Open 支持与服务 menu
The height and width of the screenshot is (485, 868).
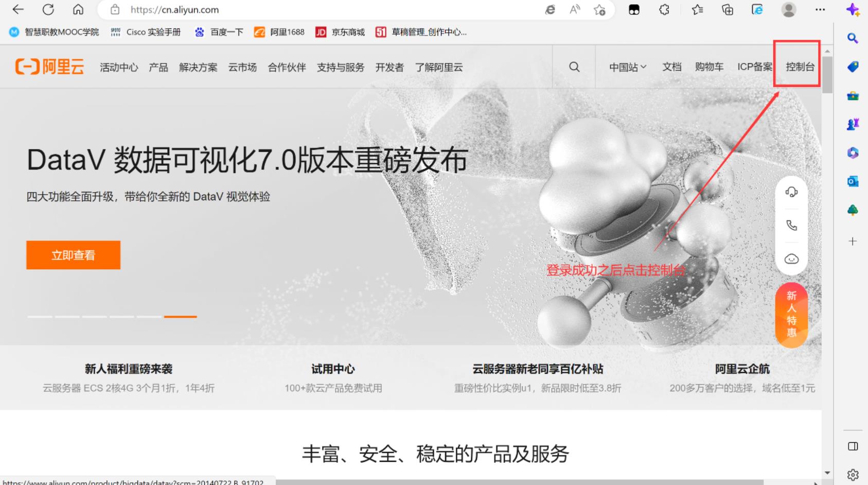(341, 67)
